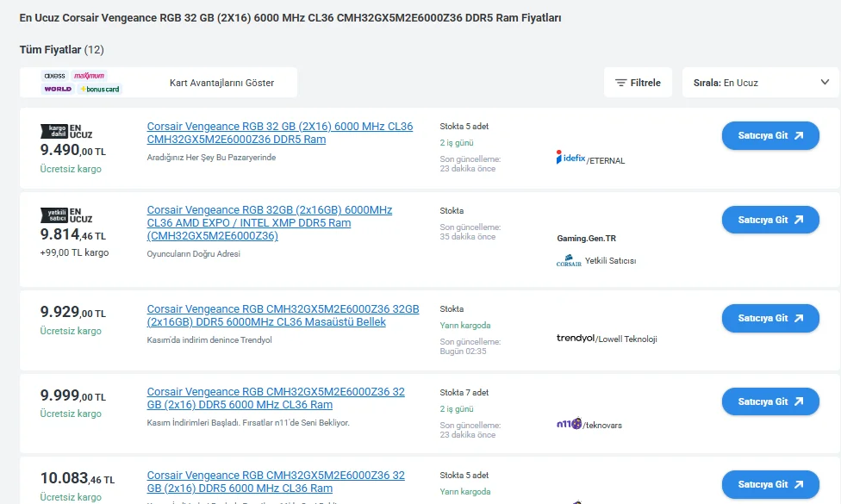Image resolution: width=841 pixels, height=504 pixels.
Task: Click the Son güncelleme: Bugün 02:35 text
Action: (470, 346)
